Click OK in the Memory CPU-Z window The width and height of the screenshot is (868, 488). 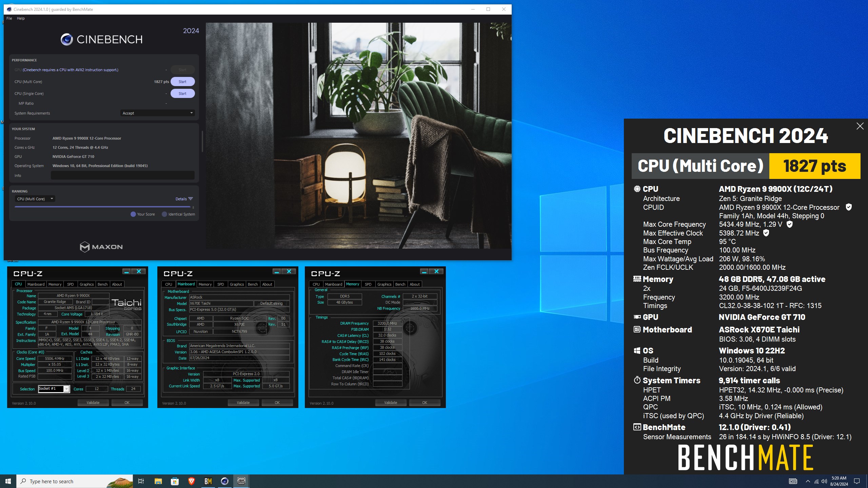425,403
